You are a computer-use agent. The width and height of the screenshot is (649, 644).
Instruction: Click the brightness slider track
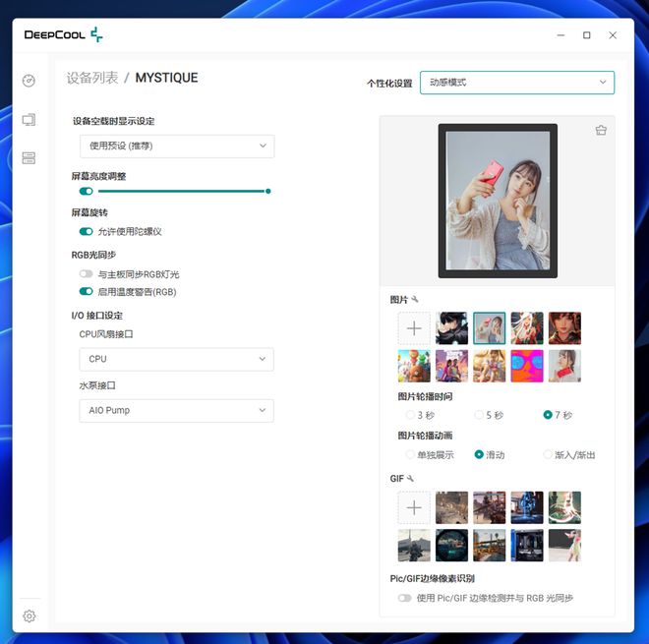pyautogui.click(x=181, y=191)
